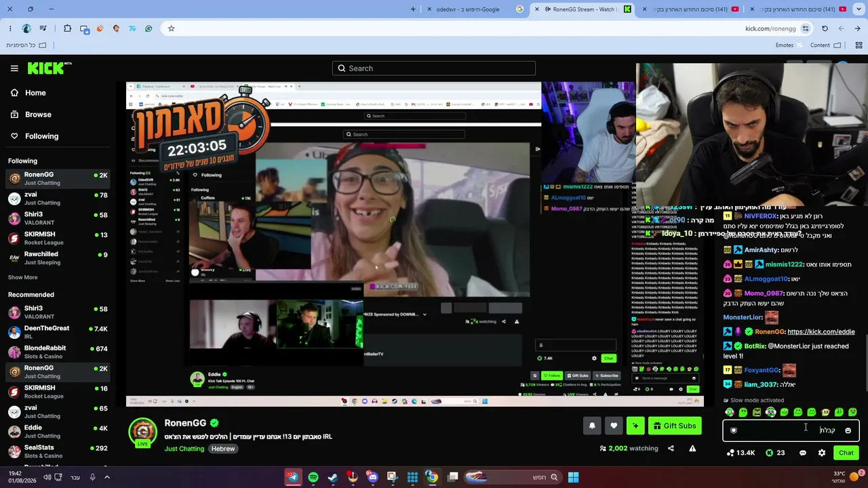Click the share stream icon
The width and height of the screenshot is (868, 488).
pyautogui.click(x=671, y=448)
